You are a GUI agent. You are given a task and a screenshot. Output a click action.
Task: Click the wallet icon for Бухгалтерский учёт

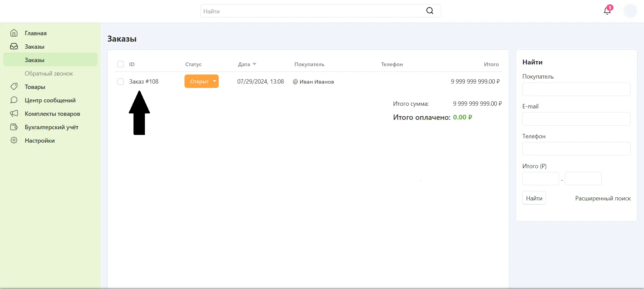coord(14,127)
